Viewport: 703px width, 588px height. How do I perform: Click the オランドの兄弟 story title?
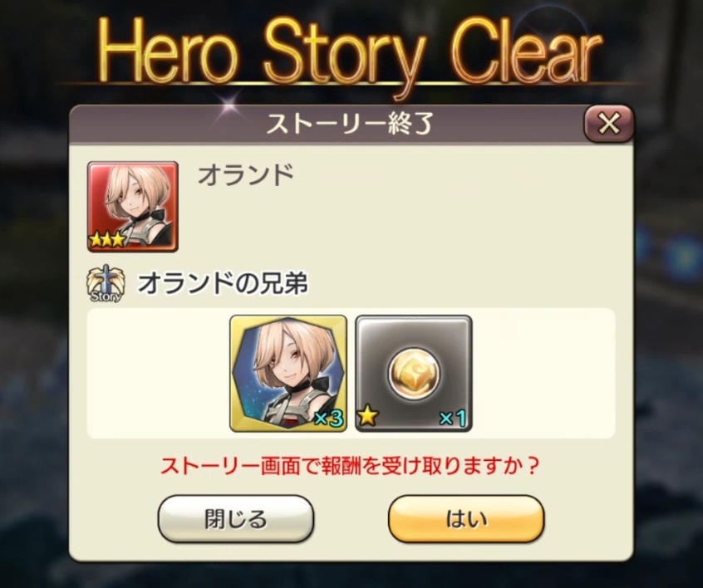pyautogui.click(x=223, y=284)
